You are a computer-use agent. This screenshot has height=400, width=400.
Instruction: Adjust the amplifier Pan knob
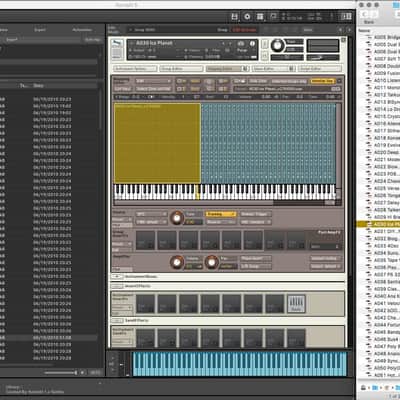[211, 262]
